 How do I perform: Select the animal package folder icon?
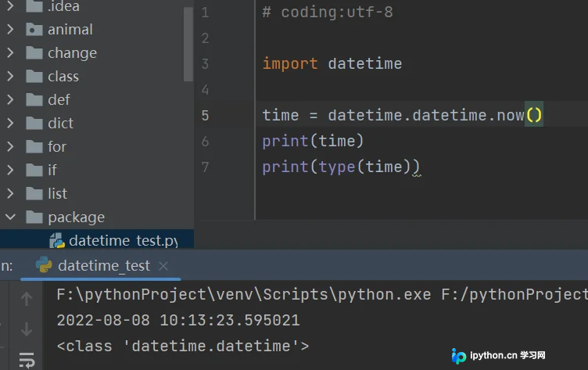[x=34, y=29]
